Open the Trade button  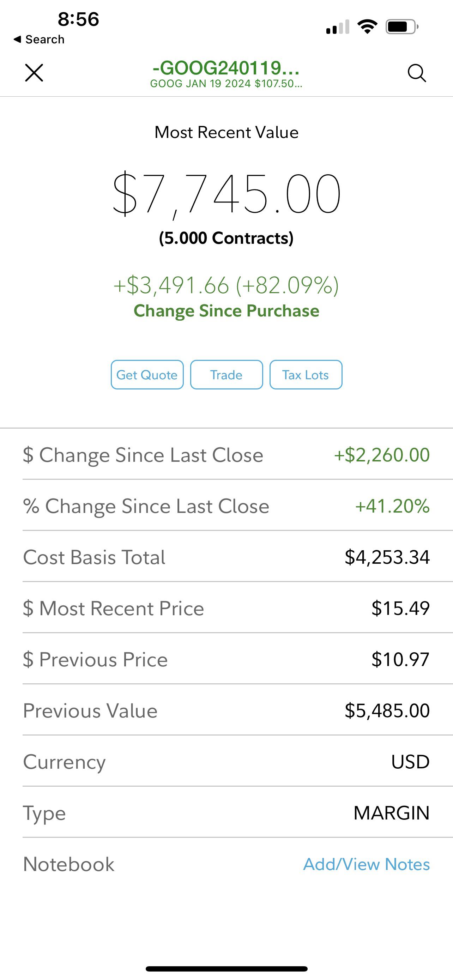click(226, 375)
